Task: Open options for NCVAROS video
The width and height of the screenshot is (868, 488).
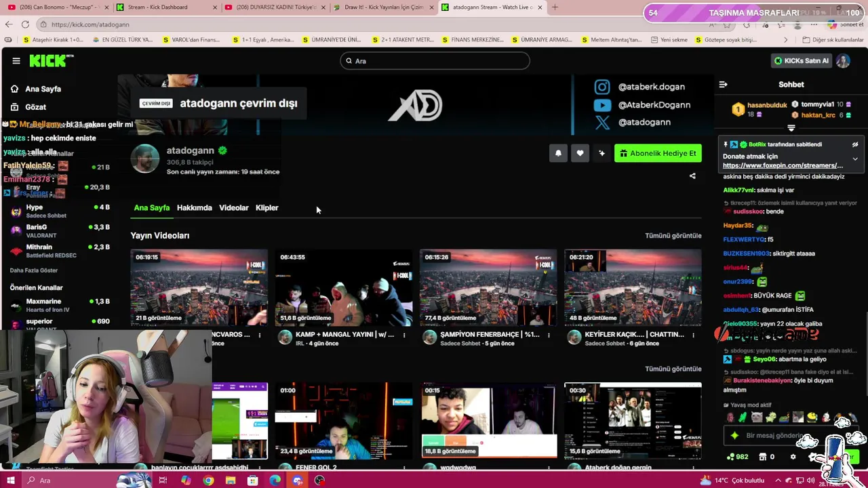Action: click(259, 335)
